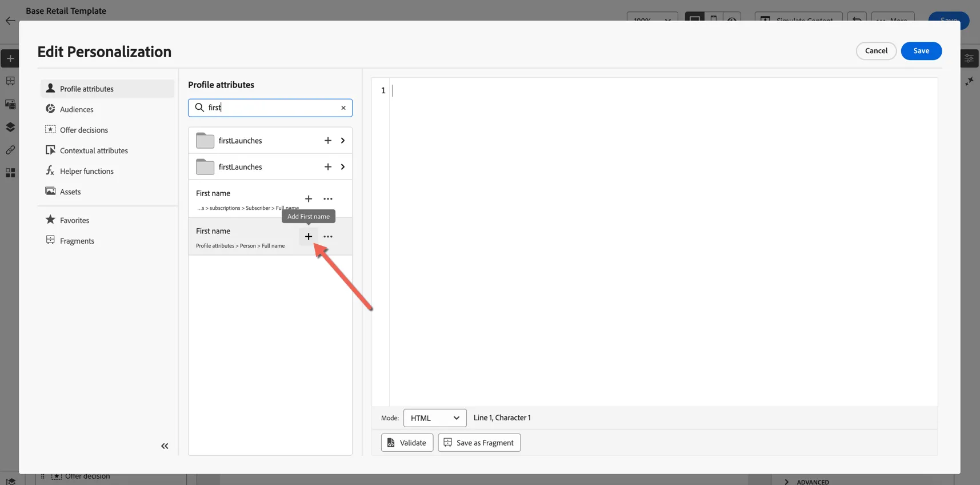
Task: Add the first firstLaunches folder
Action: [x=328, y=141]
